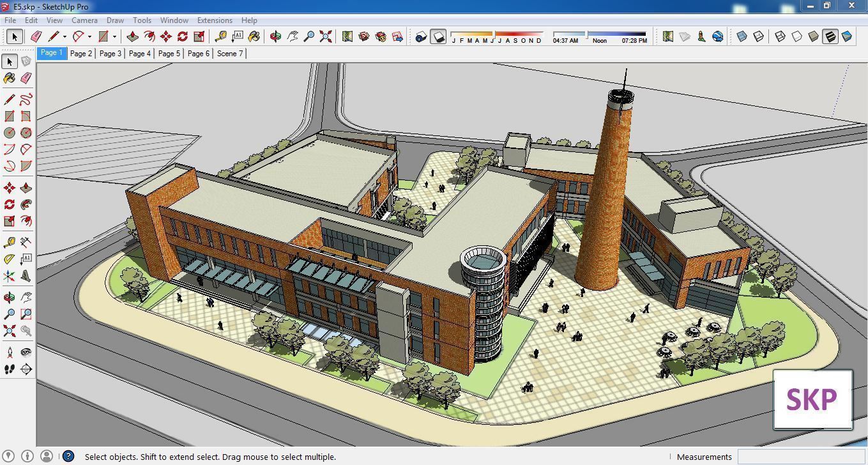The image size is (868, 465).
Task: Click the credits info icon in status bar
Action: [27, 456]
